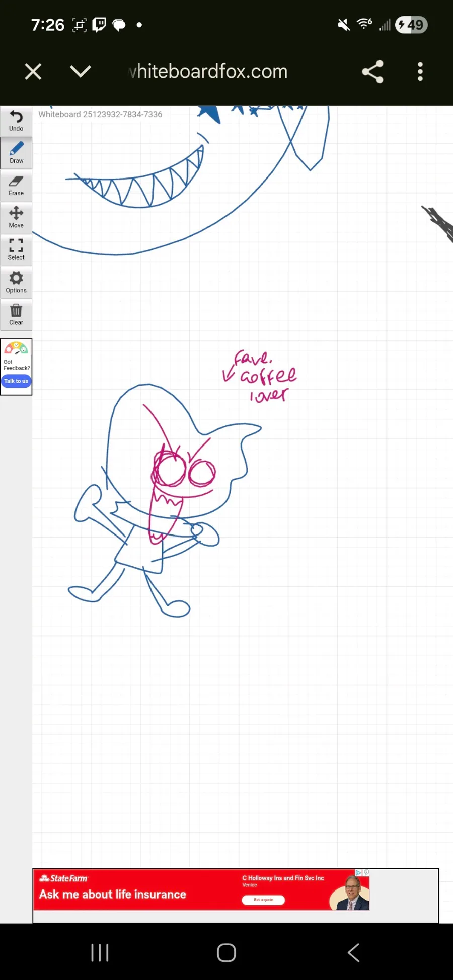The height and width of the screenshot is (980, 453).
Task: Tap the Get a quote ad button
Action: (263, 900)
